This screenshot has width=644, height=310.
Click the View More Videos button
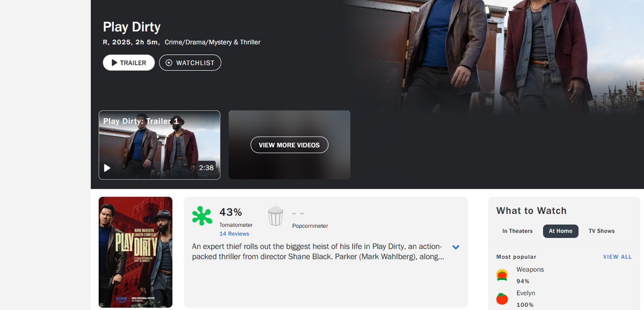click(289, 145)
